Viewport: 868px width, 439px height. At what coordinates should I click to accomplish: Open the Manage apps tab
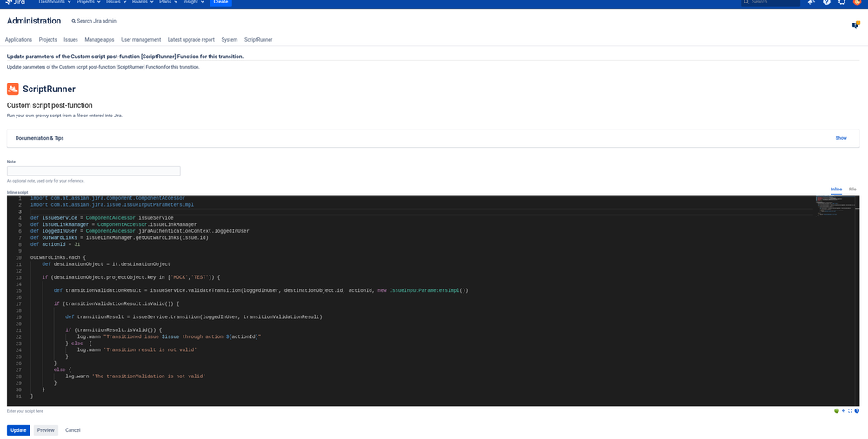(100, 40)
